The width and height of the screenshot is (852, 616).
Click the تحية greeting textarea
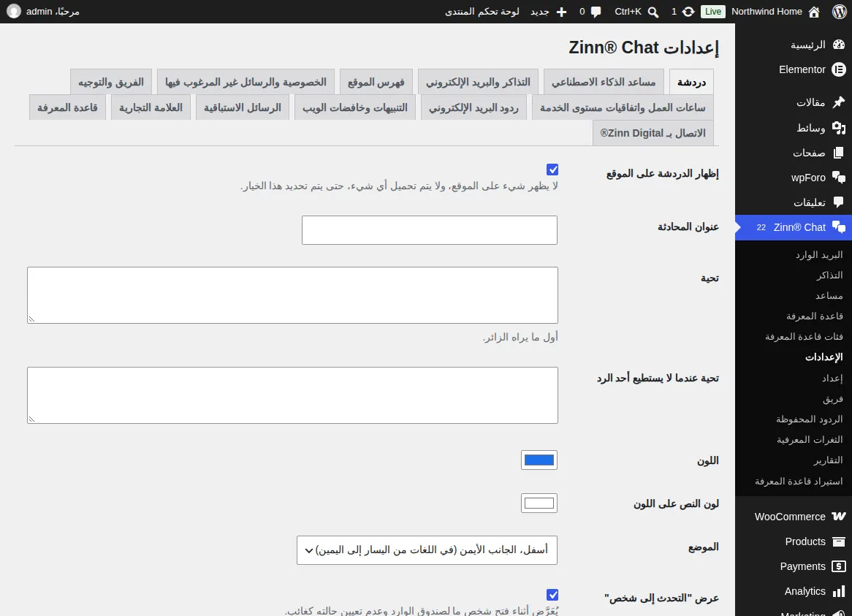pyautogui.click(x=292, y=295)
